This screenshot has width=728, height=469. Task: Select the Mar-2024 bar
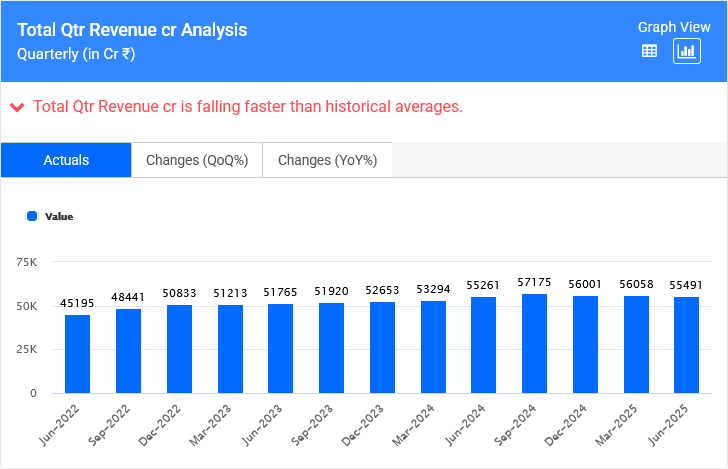[x=433, y=347]
